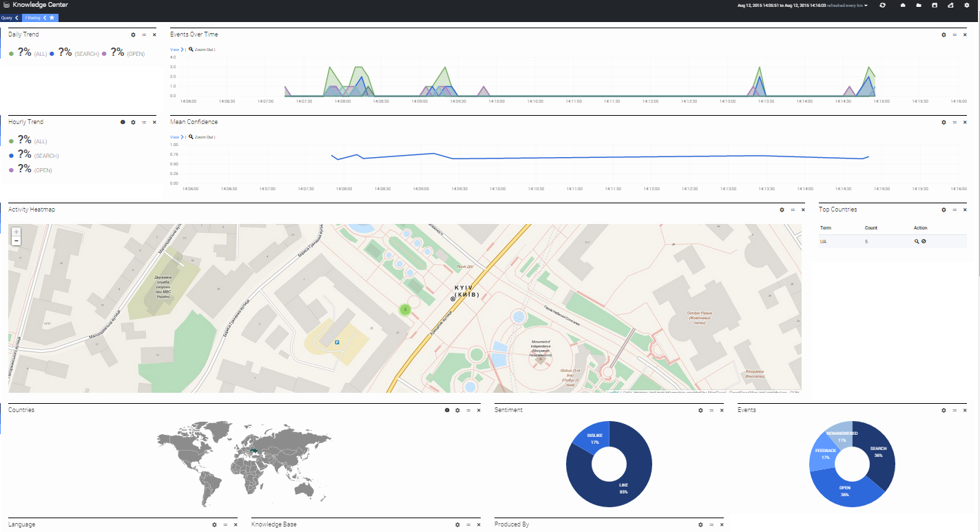Viewport: 980px width, 532px height.
Task: Open the time range refresh dropdown
Action: 802,5
